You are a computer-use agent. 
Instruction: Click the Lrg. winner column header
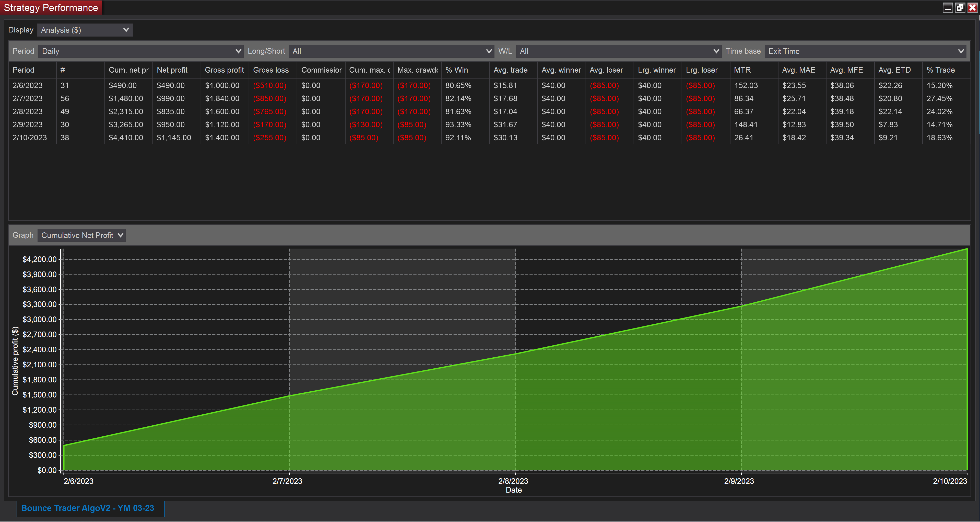point(657,70)
